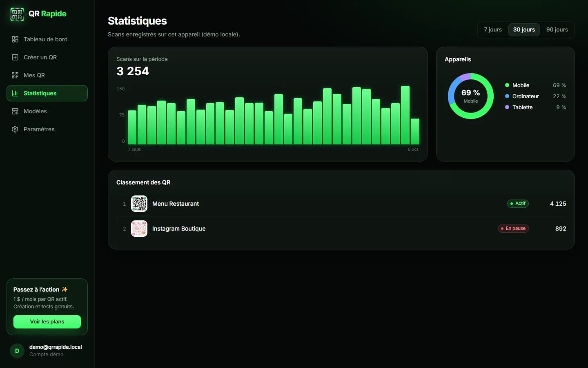Click the Ordinateur 22 % value
The width and height of the screenshot is (588, 368).
click(x=559, y=96)
